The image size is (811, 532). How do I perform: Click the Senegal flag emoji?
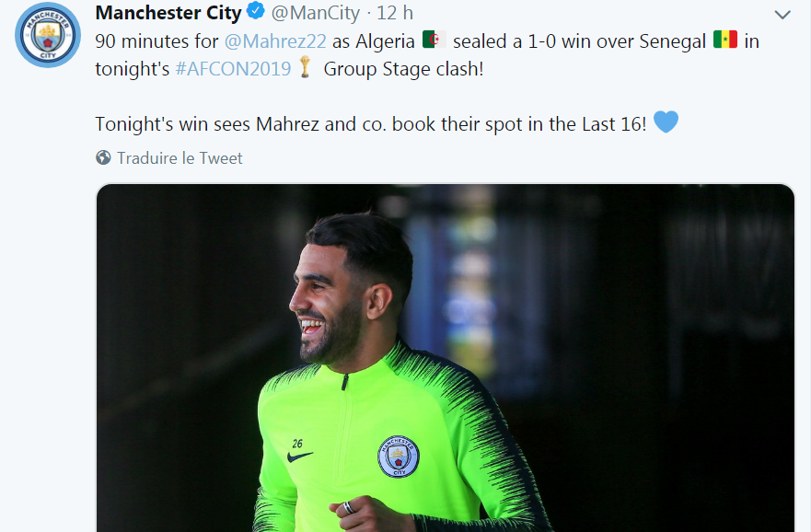724,40
